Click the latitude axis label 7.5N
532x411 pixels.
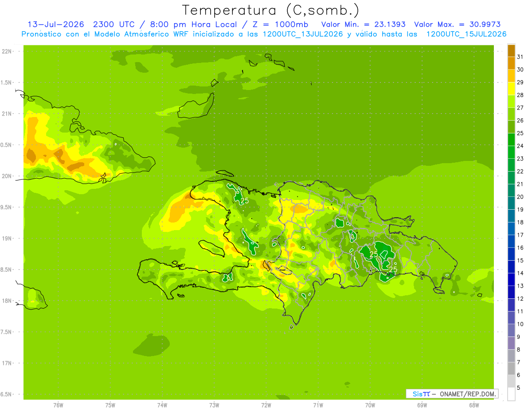(x=7, y=332)
